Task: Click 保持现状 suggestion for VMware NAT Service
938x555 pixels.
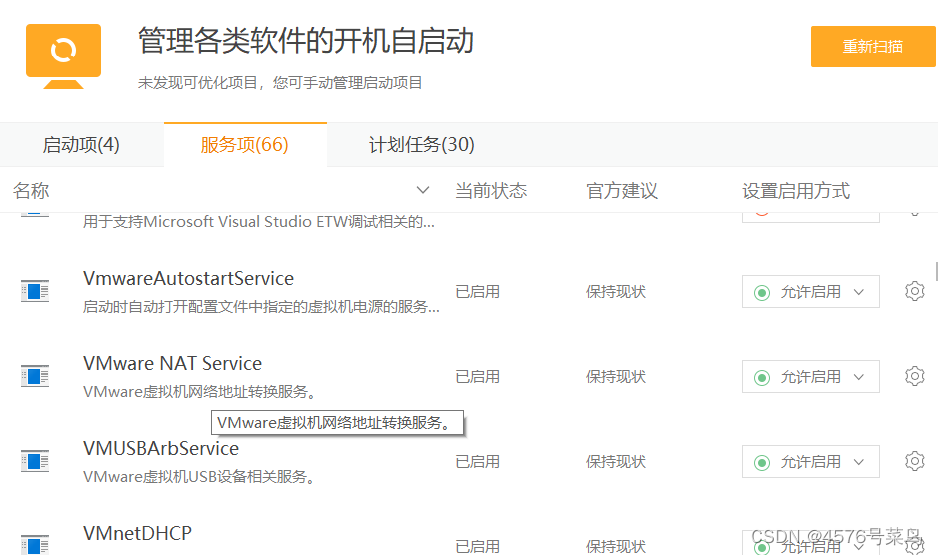Action: (616, 376)
